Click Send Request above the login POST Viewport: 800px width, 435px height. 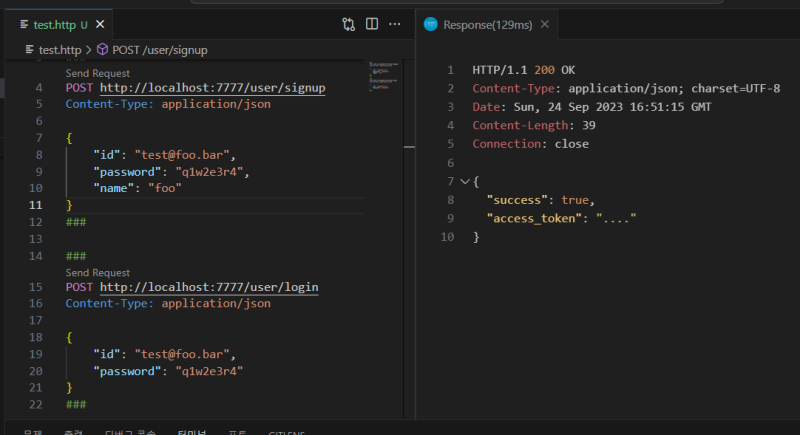point(97,272)
